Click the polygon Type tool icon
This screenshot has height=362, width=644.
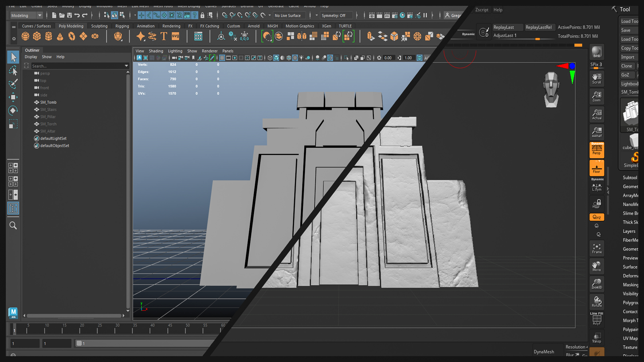(x=164, y=37)
